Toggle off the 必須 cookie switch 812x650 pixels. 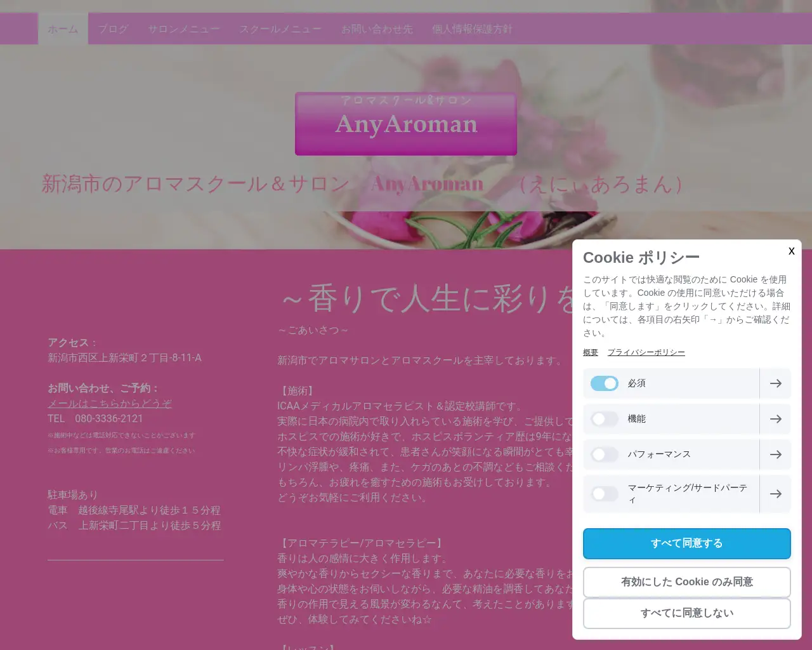pyautogui.click(x=604, y=383)
